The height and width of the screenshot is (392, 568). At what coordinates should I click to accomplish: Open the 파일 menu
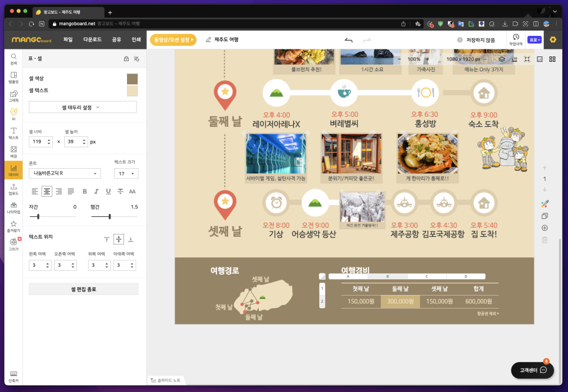click(68, 39)
